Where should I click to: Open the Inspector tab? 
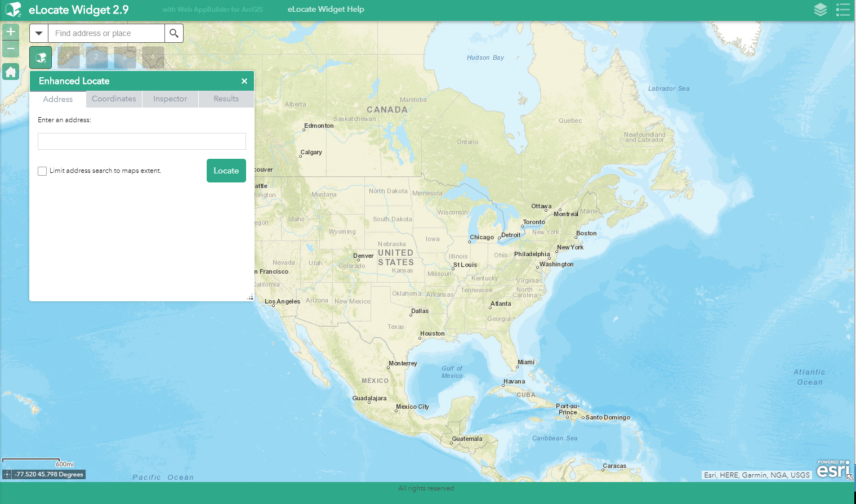[x=170, y=99]
